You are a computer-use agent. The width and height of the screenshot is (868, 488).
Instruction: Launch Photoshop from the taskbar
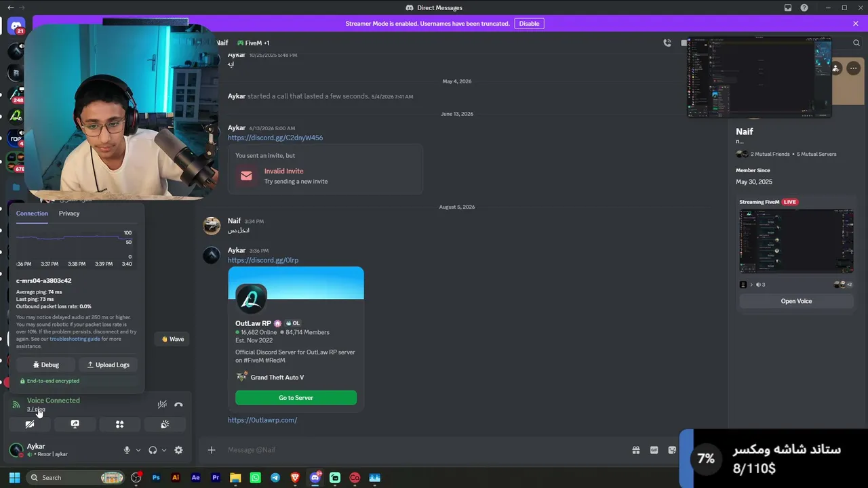(x=156, y=478)
